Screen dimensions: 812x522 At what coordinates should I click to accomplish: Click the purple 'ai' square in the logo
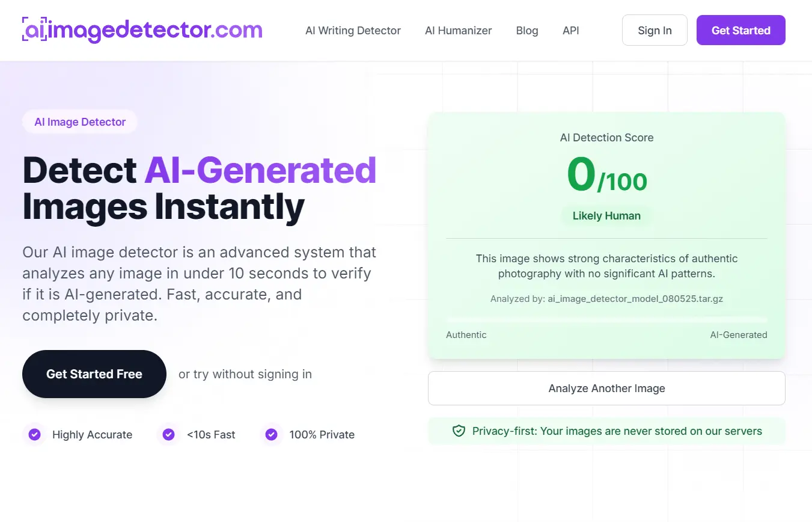(33, 30)
